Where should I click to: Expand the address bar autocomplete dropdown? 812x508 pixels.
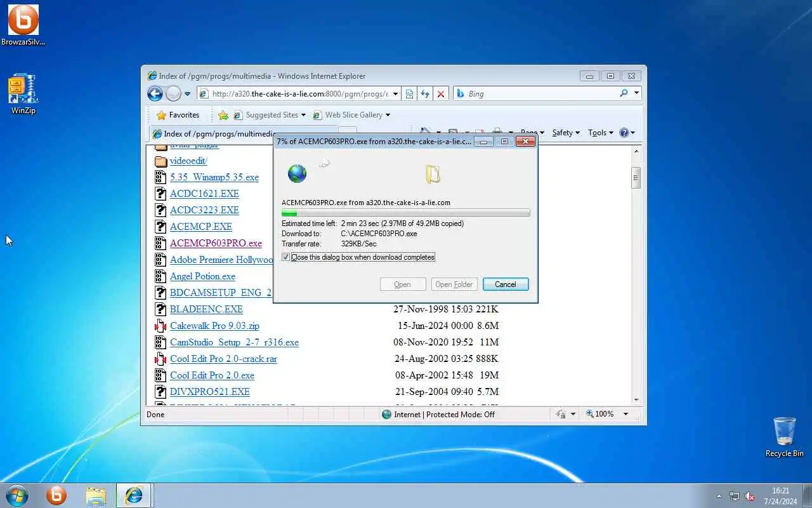(396, 94)
